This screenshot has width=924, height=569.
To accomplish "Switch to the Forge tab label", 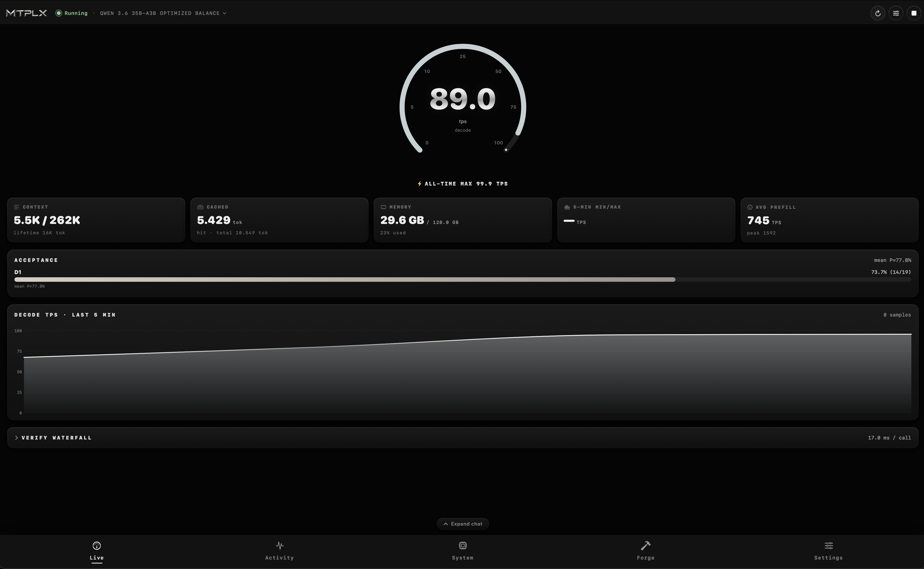I will pyautogui.click(x=646, y=558).
